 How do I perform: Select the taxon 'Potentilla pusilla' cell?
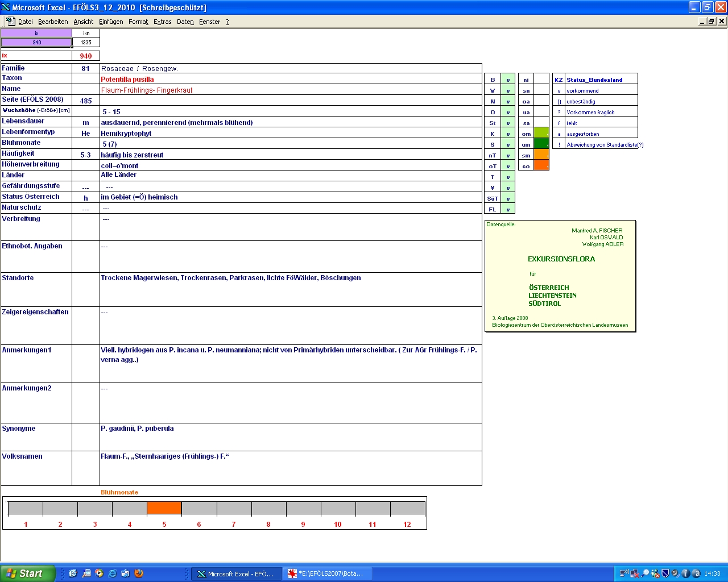291,79
